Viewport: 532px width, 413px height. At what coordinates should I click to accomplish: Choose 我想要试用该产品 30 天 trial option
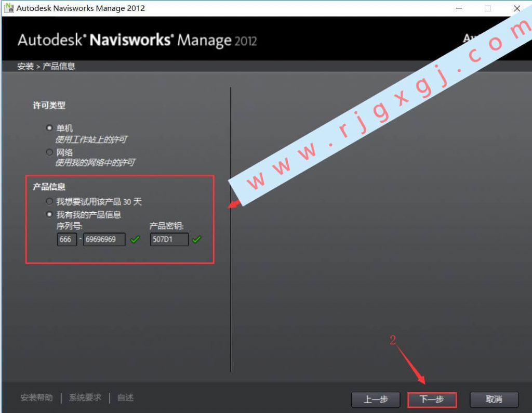49,201
